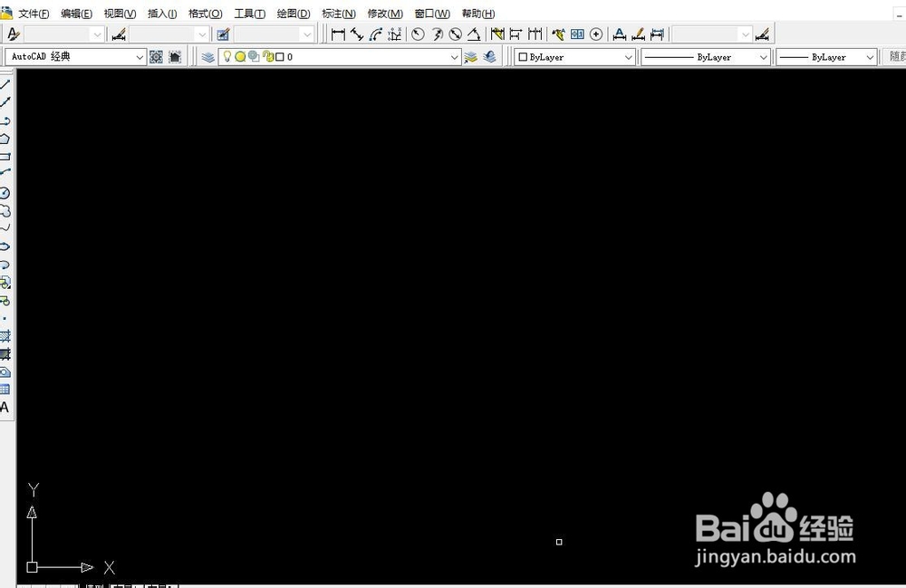Select the Quick Leader tool

pyautogui.click(x=558, y=34)
